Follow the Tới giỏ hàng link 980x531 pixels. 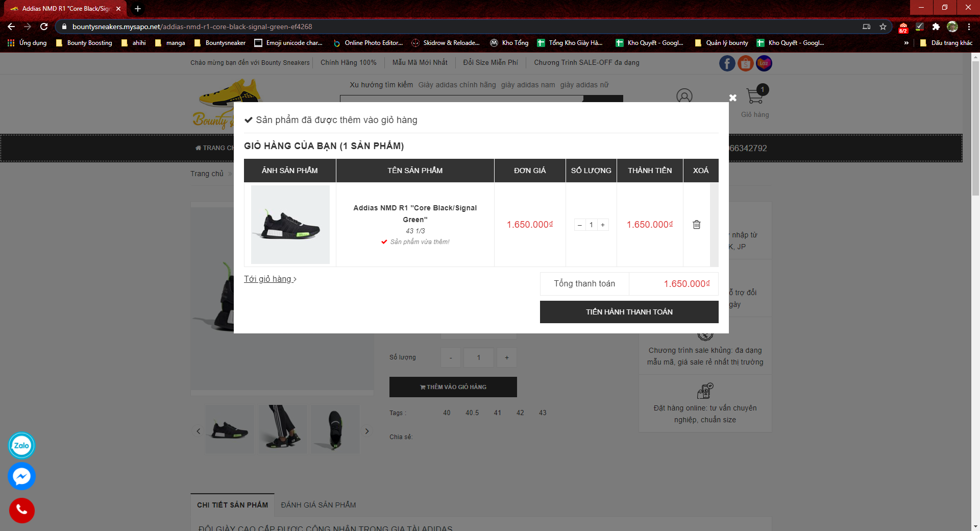(x=270, y=279)
